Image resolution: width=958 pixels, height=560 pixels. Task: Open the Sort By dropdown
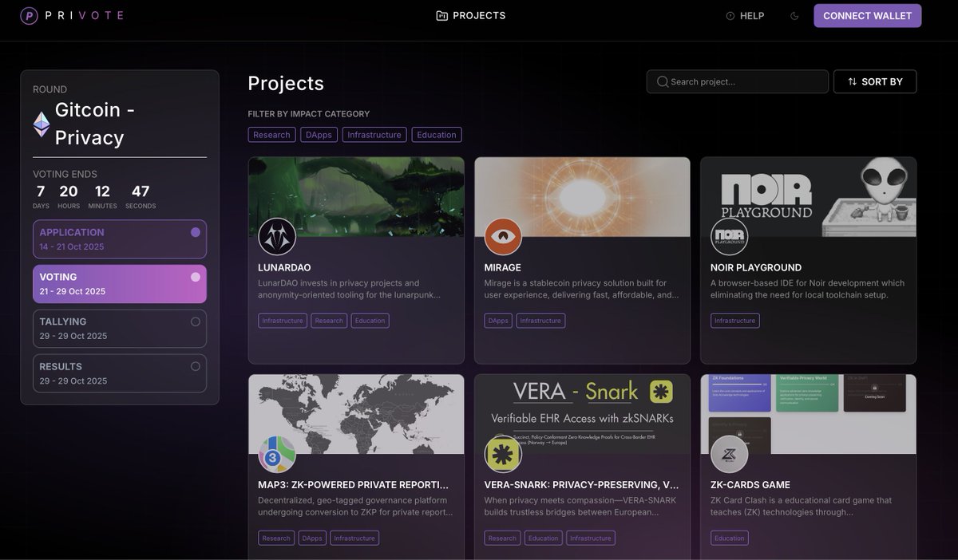pyautogui.click(x=875, y=81)
